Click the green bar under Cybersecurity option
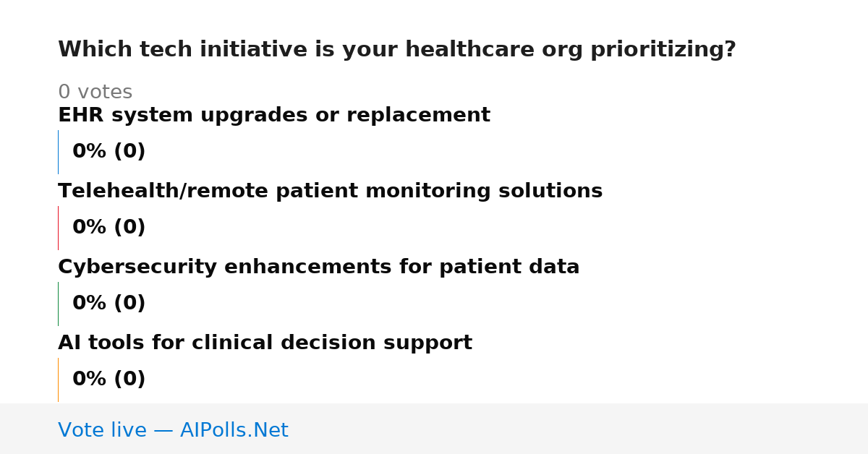 (x=58, y=304)
